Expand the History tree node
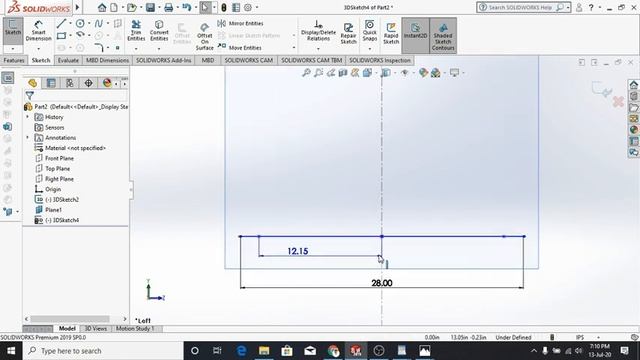Image resolution: width=640 pixels, height=360 pixels. coord(28,117)
